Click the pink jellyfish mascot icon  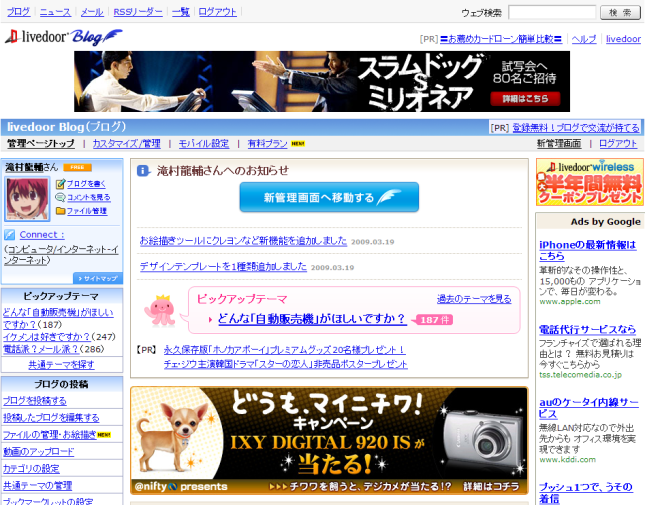click(161, 310)
